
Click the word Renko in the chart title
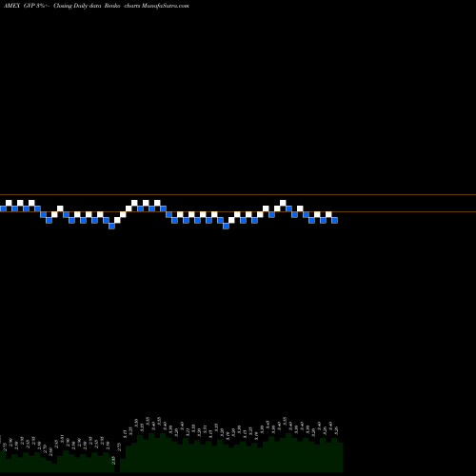point(112,6)
